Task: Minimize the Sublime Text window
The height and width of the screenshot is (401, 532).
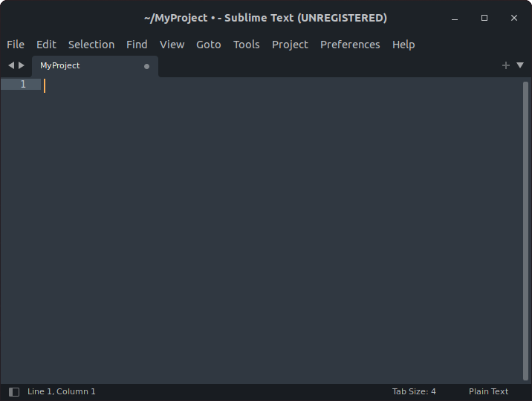Action: click(x=455, y=18)
